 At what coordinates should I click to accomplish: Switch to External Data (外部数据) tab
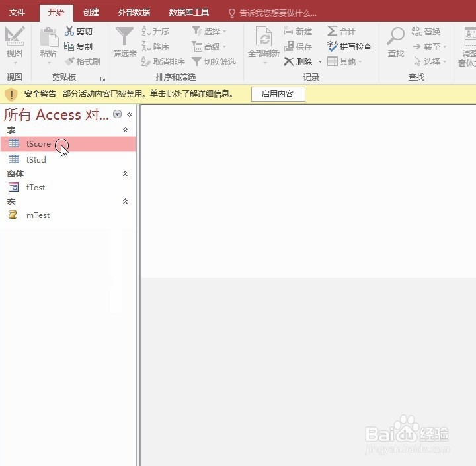(134, 12)
